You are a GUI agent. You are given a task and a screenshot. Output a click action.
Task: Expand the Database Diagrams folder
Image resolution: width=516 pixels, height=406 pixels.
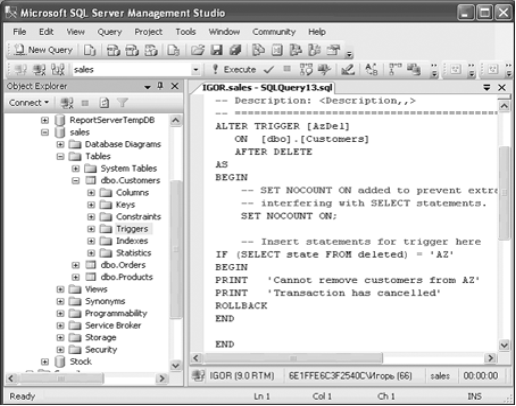click(60, 144)
